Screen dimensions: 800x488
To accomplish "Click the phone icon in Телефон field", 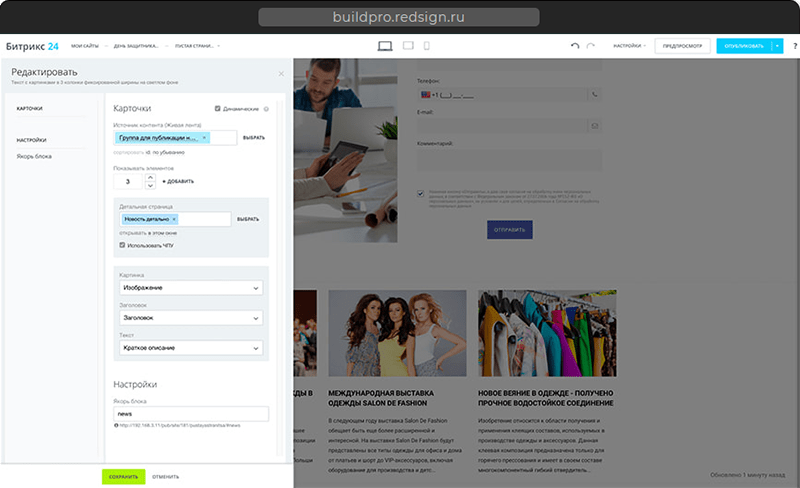I will tap(594, 94).
